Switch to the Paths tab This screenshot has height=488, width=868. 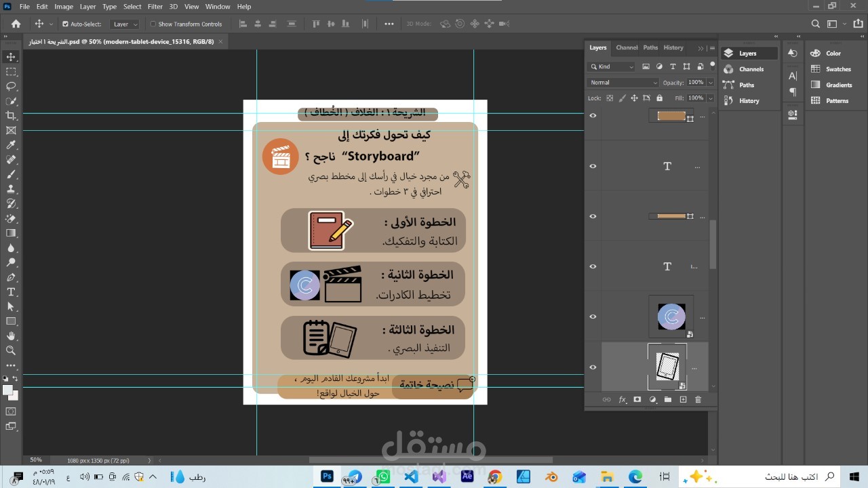(650, 47)
